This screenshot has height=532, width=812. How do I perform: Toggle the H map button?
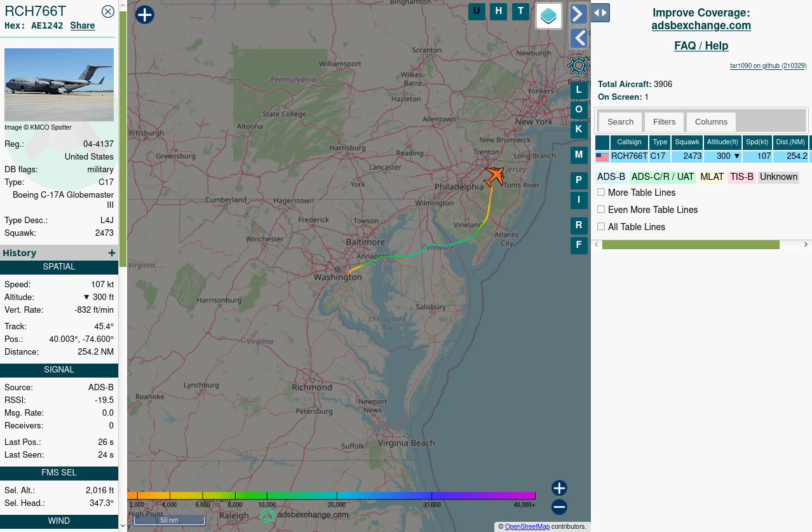(x=499, y=11)
